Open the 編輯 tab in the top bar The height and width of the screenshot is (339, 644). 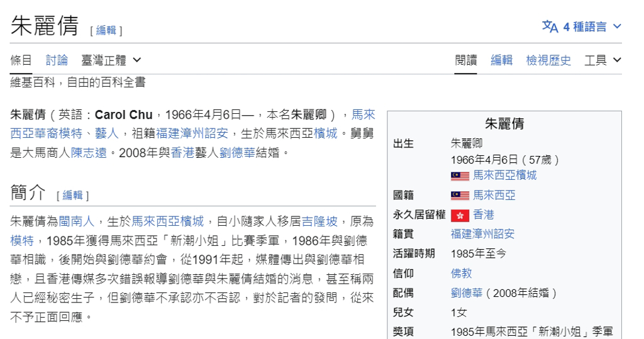click(x=501, y=60)
